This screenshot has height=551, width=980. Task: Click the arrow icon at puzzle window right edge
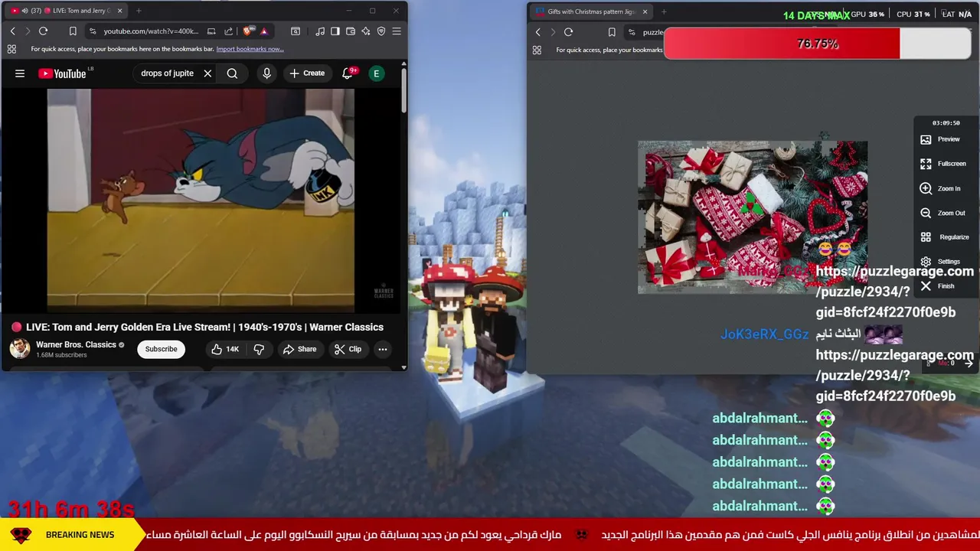pyautogui.click(x=969, y=364)
